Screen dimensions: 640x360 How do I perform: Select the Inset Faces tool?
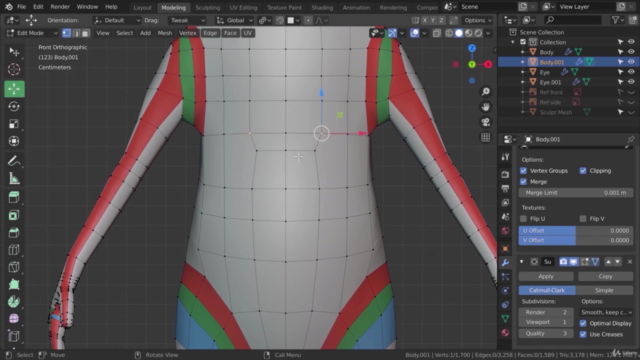(14, 215)
